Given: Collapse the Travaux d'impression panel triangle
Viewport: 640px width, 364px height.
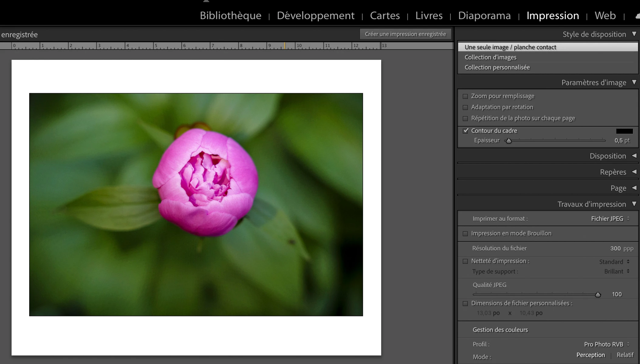Looking at the screenshot, I should (634, 204).
